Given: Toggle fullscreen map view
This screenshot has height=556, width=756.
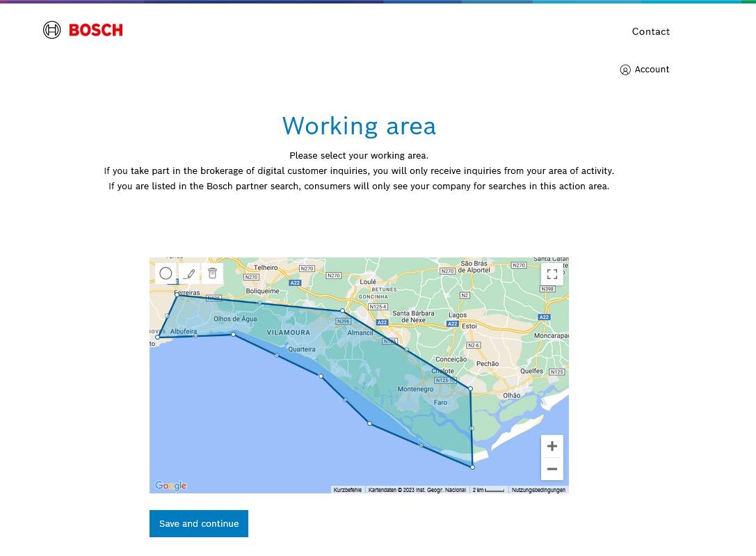Looking at the screenshot, I should coord(552,274).
